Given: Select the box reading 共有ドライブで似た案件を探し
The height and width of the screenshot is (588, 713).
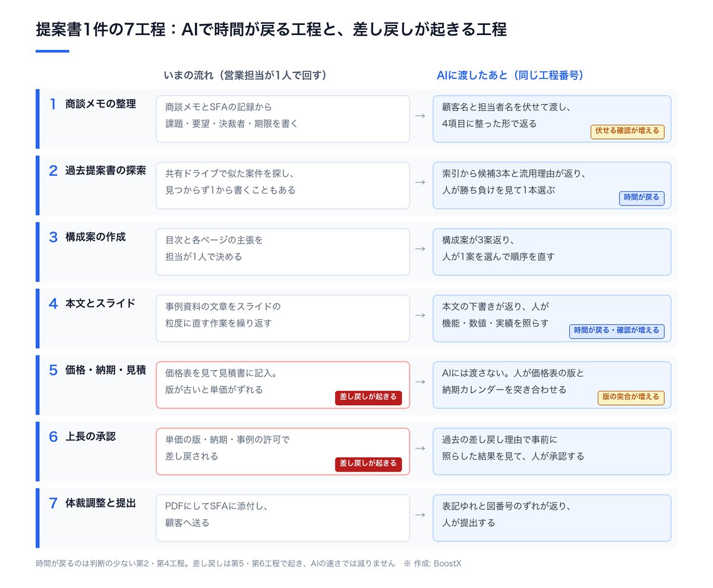Looking at the screenshot, I should (283, 185).
